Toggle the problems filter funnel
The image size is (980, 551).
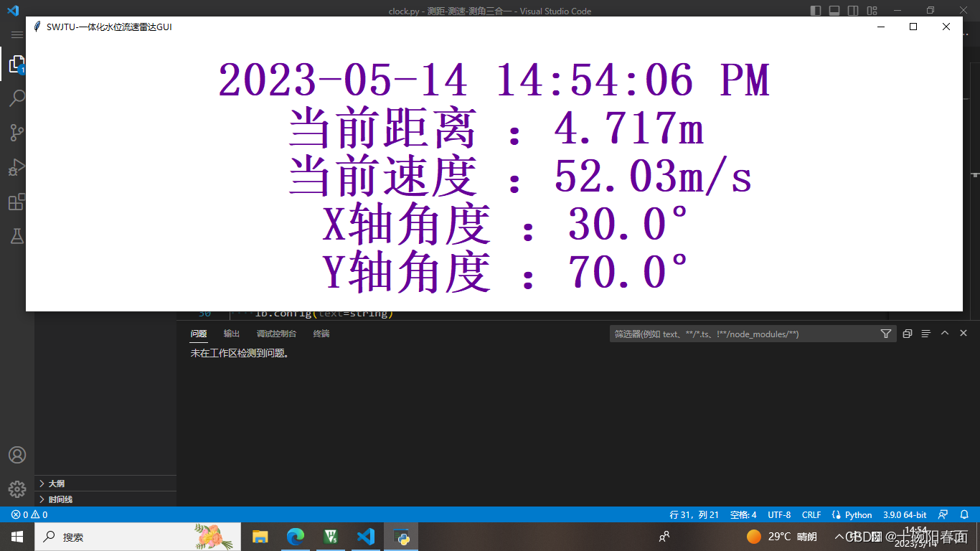(886, 334)
